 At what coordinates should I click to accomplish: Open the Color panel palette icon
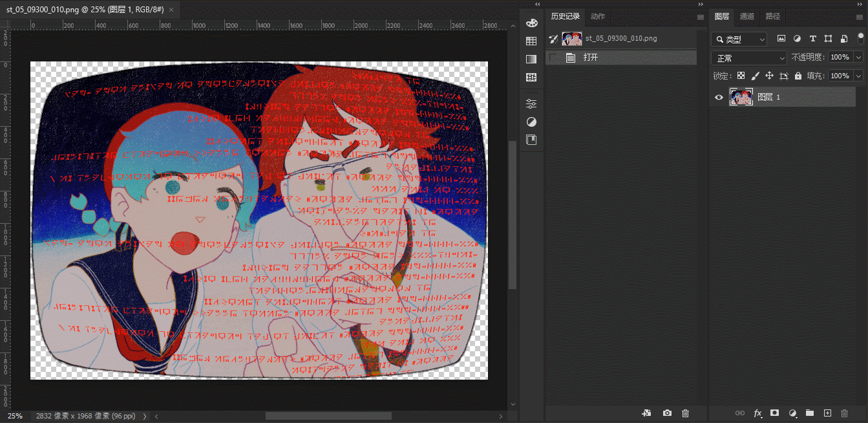tap(531, 23)
